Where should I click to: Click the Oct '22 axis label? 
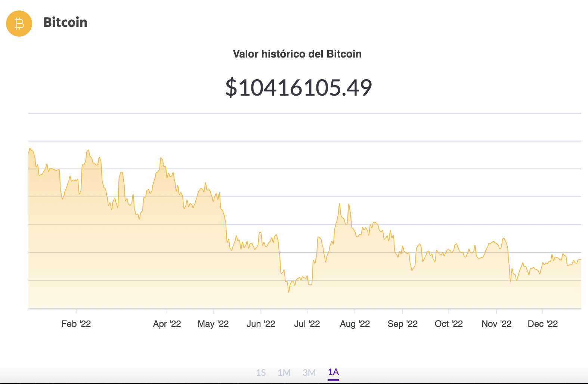pyautogui.click(x=449, y=324)
